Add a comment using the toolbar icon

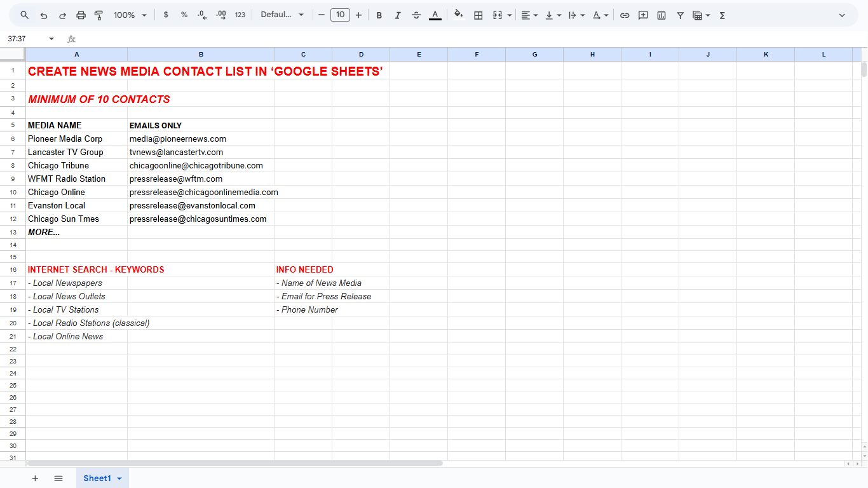(643, 15)
